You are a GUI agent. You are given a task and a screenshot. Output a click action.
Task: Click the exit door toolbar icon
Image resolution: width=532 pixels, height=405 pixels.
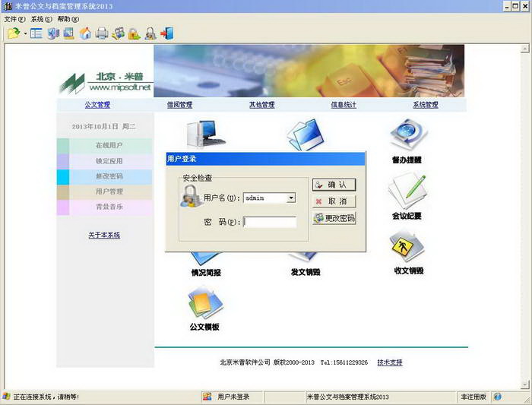167,33
